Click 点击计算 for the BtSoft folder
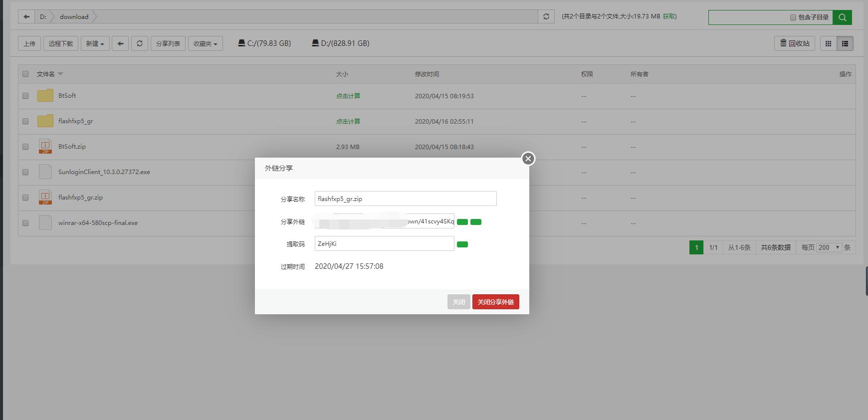This screenshot has width=868, height=420. coord(348,96)
